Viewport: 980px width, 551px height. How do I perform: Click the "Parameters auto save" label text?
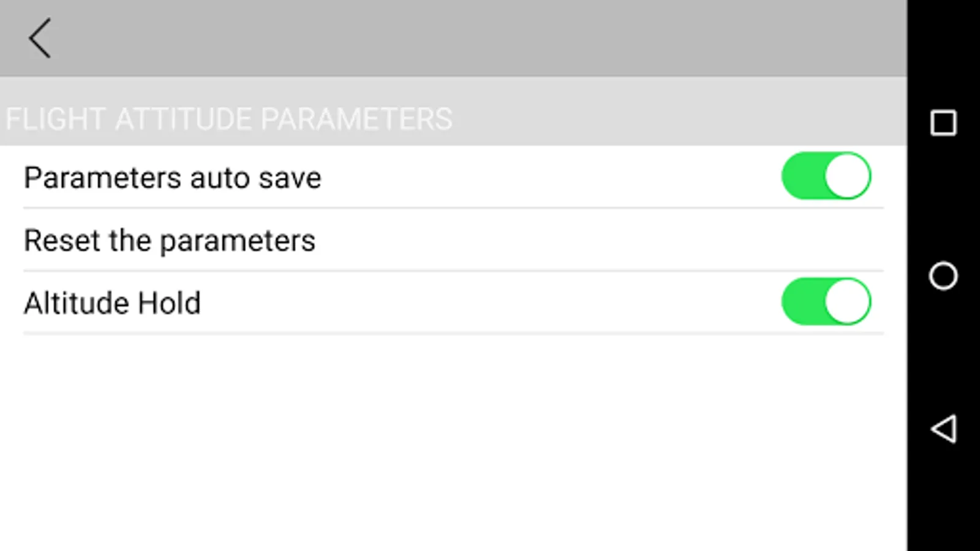[172, 178]
